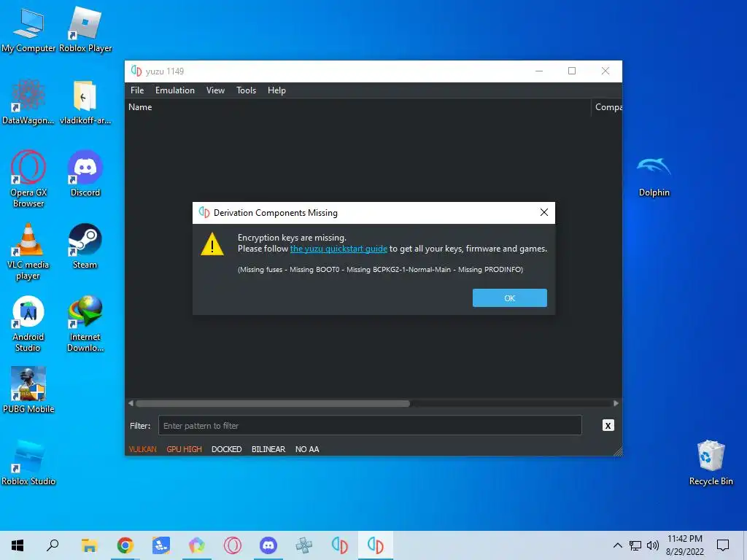747x560 pixels.
Task: Open DataWagon desktop shortcut
Action: [x=28, y=102]
